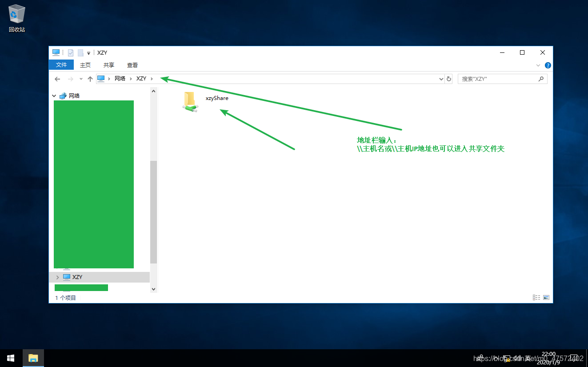Expand the chevron after 网络 breadcrumb
This screenshot has height=367, width=588.
[x=131, y=79]
